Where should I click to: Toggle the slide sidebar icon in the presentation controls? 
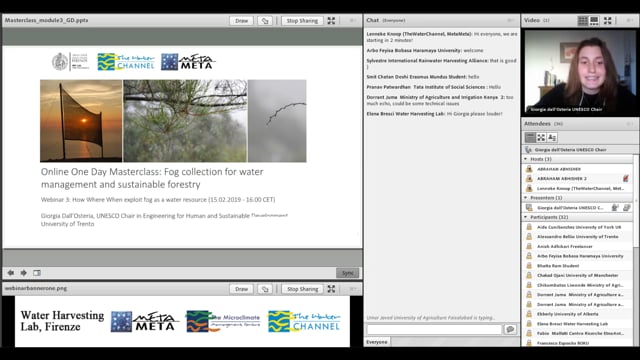[37, 273]
